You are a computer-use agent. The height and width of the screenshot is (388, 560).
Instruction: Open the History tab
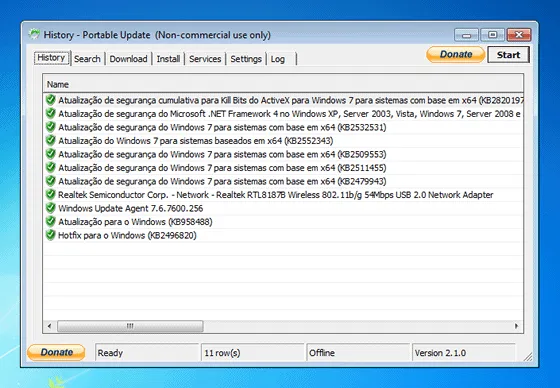[x=51, y=58]
